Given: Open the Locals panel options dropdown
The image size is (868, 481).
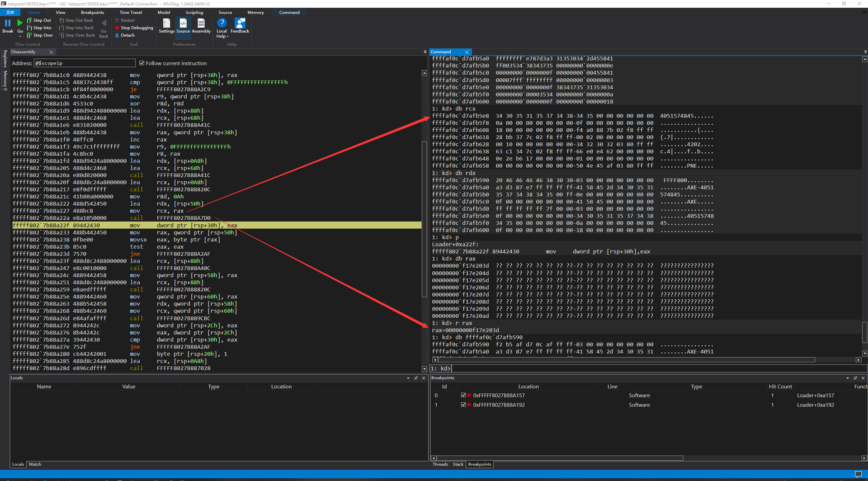Looking at the screenshot, I should (x=408, y=378).
